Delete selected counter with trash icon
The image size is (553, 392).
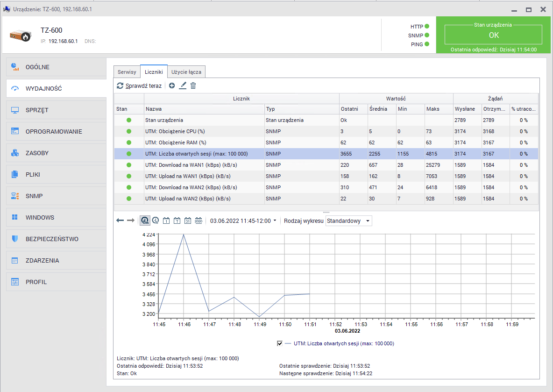tap(193, 86)
